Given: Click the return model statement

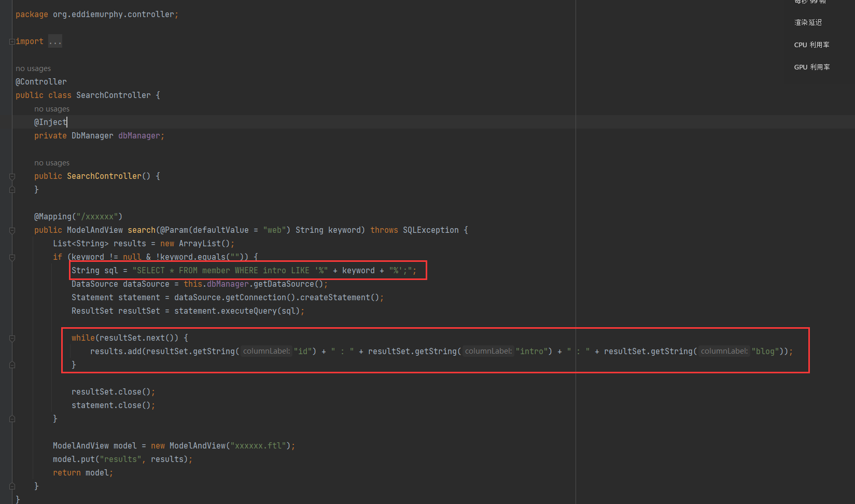Looking at the screenshot, I should click(83, 473).
